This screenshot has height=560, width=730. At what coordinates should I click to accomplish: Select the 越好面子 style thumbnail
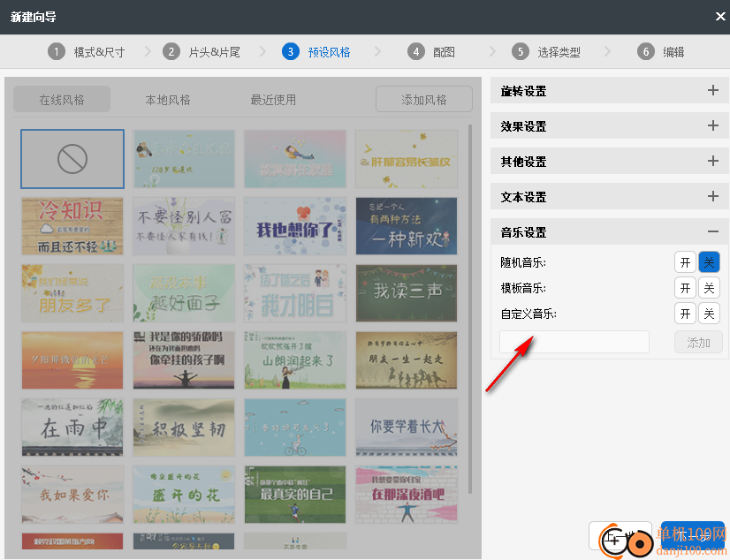point(184,293)
